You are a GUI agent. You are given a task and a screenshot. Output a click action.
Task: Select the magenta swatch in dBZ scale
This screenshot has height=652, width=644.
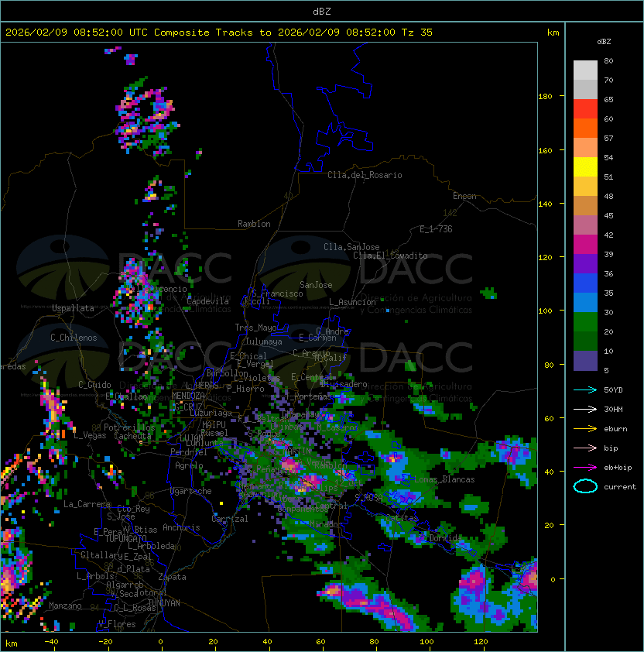pyautogui.click(x=585, y=245)
